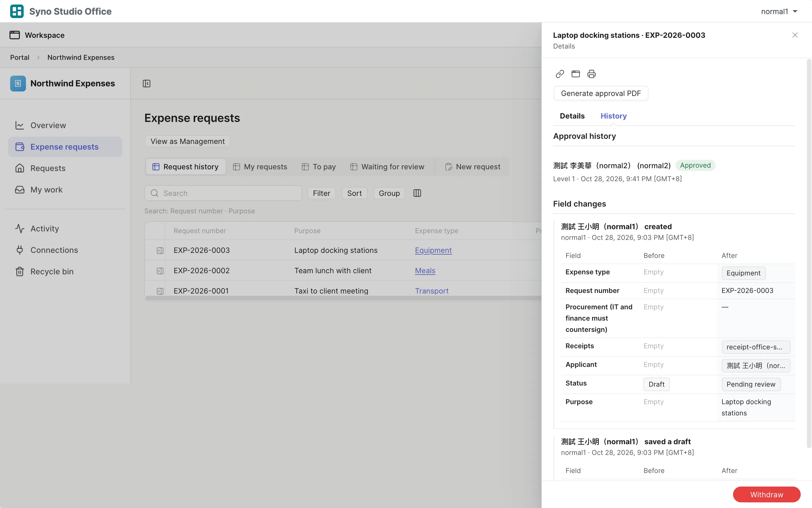Switch to Request history tab

[x=186, y=167]
